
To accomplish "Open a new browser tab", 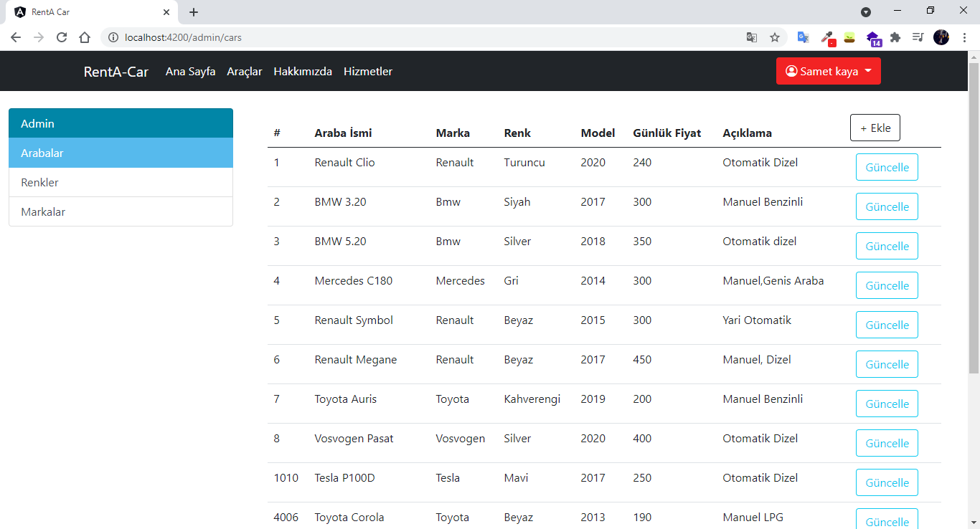I will point(194,12).
